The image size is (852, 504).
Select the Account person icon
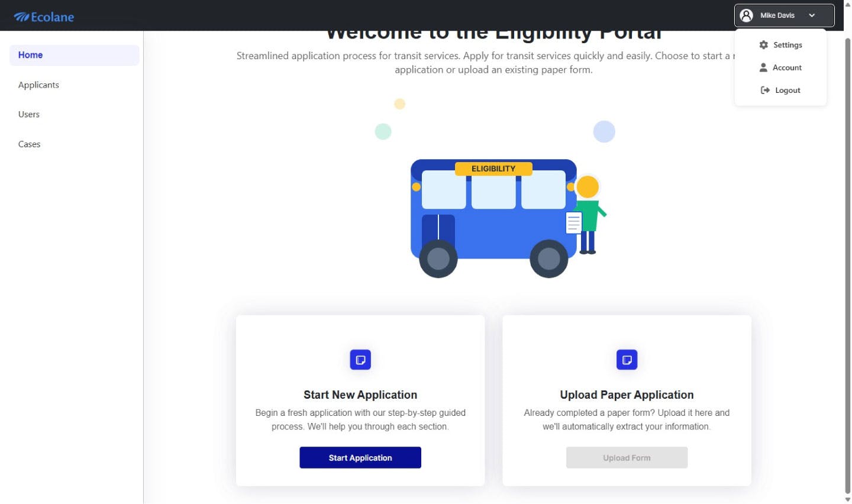tap(763, 67)
